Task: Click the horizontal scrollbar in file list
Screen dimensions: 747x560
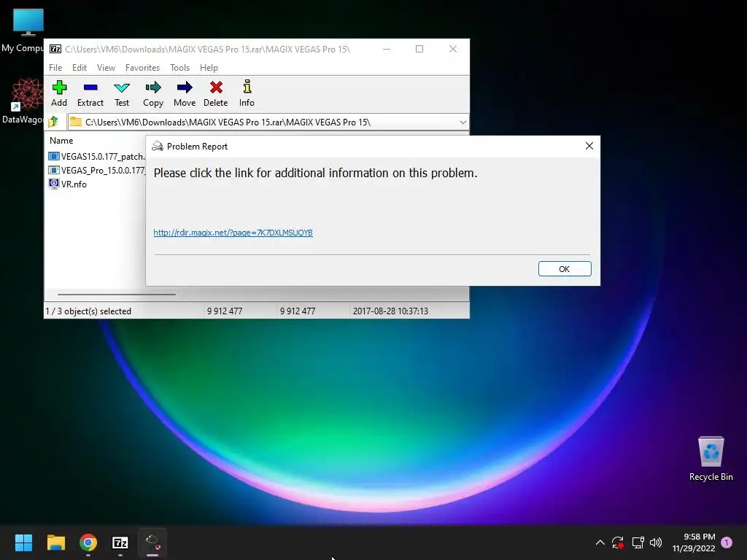Action: coord(117,295)
